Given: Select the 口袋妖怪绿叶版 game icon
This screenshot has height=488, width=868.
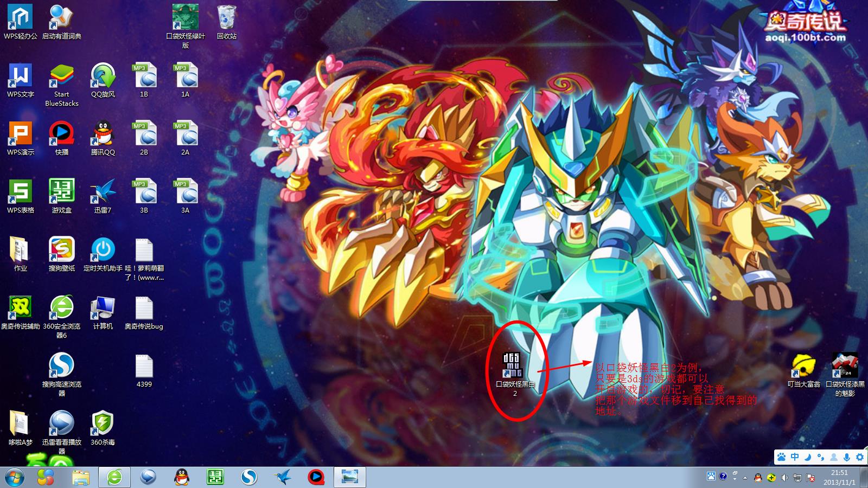Looking at the screenshot, I should point(186,26).
